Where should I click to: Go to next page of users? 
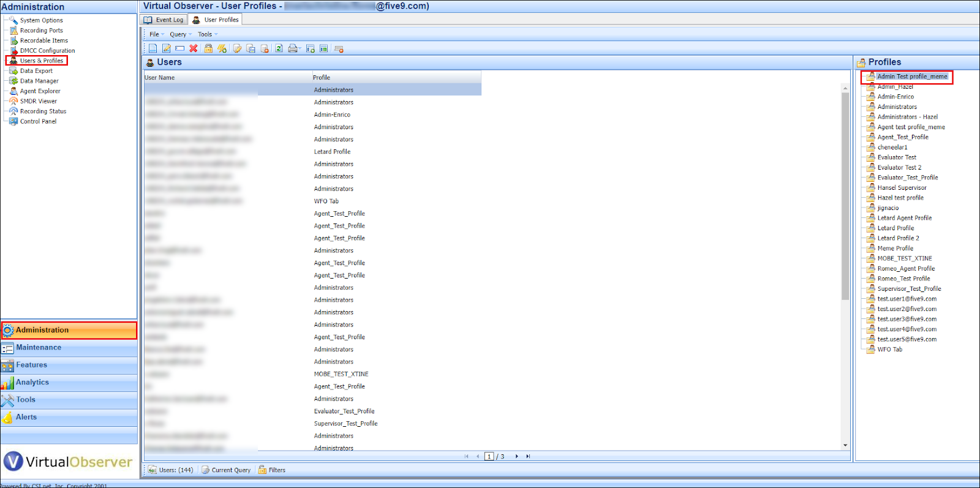516,456
